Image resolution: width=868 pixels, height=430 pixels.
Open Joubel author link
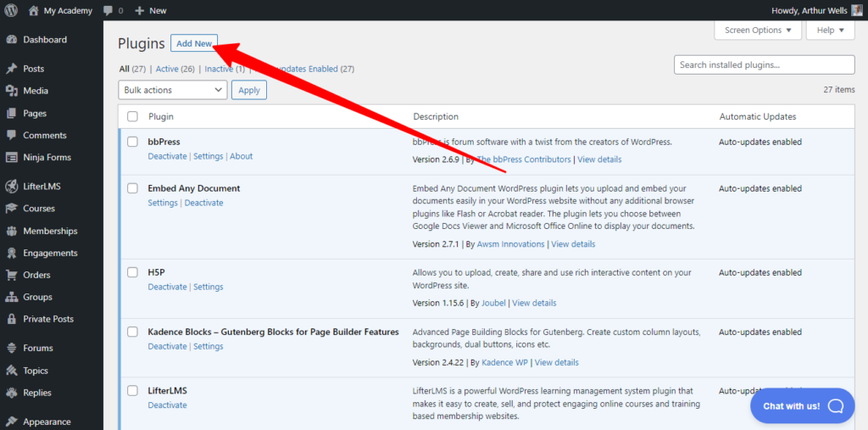[492, 303]
